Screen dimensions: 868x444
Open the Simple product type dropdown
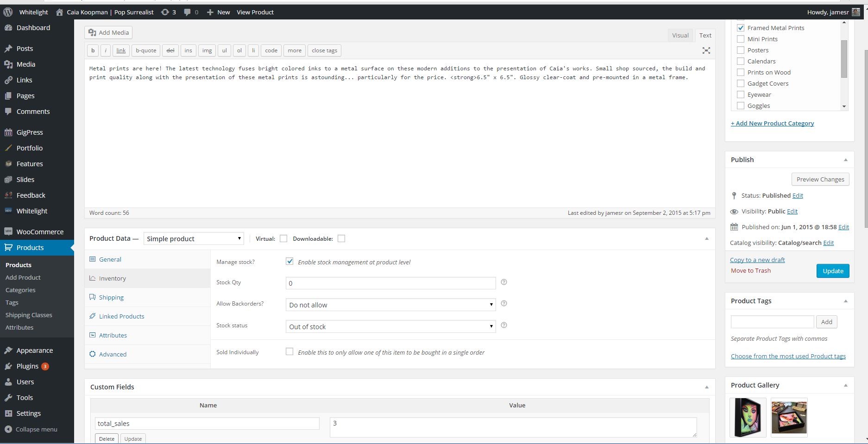click(x=194, y=238)
